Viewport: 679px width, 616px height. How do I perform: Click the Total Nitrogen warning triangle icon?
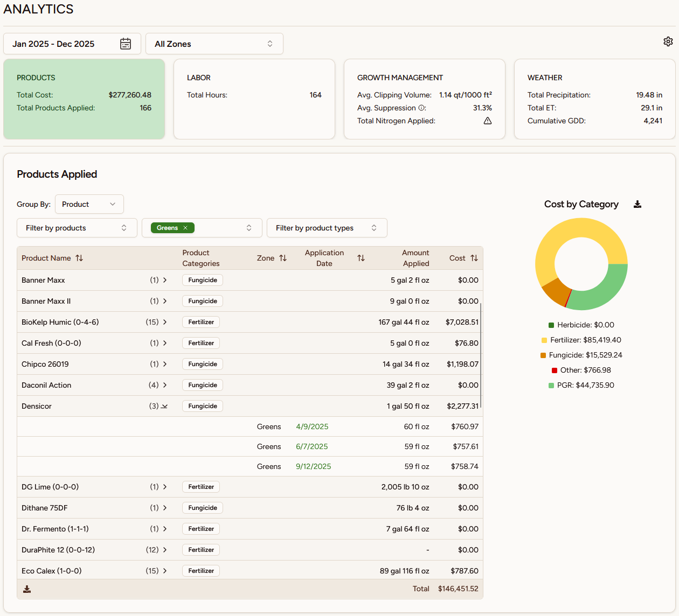487,121
